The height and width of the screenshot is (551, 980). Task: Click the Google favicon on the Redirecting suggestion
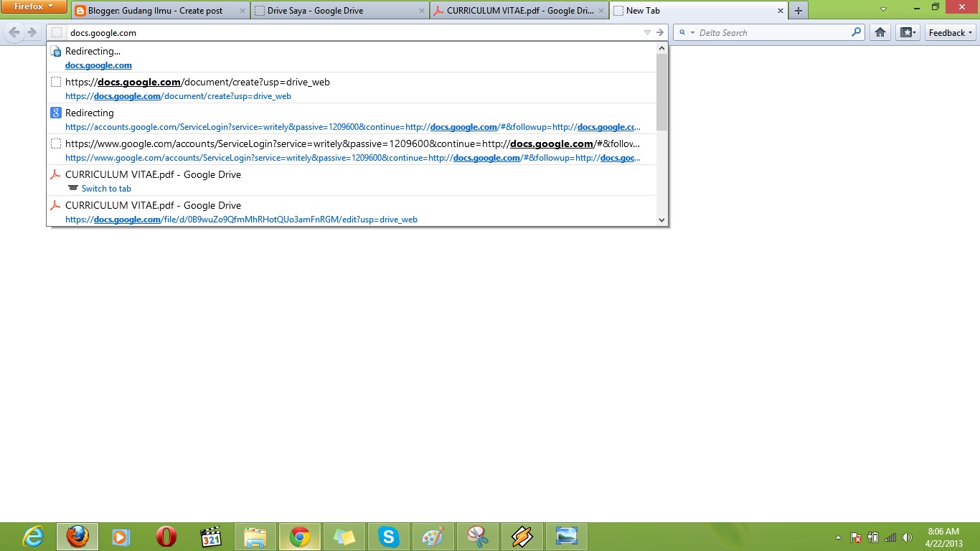[56, 113]
